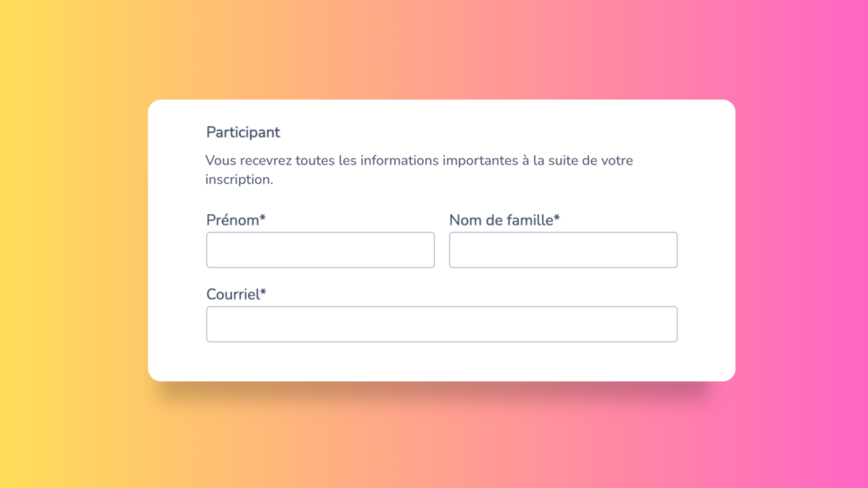
Task: Click inside the Courriel input field
Action: click(442, 324)
